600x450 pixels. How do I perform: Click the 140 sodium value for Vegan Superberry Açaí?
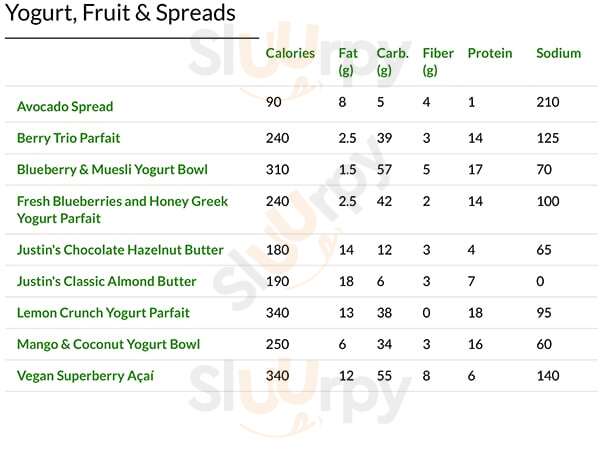tap(548, 376)
